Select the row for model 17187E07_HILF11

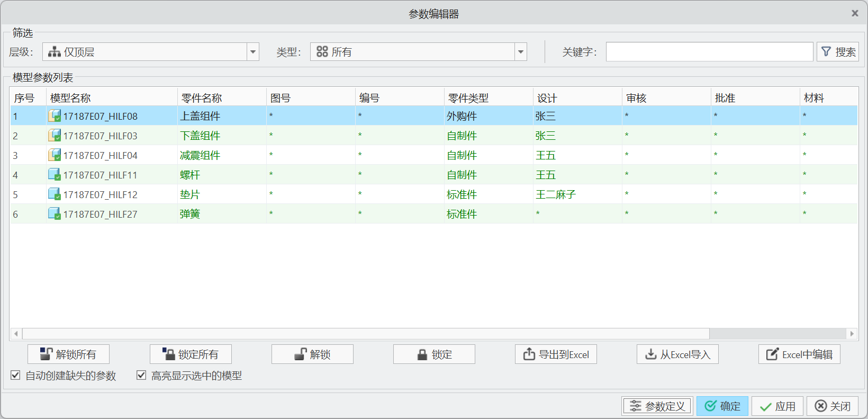100,175
